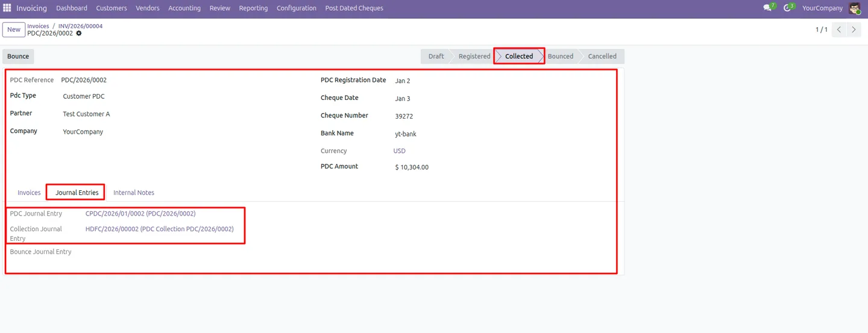Click the cheque date Jan 3
This screenshot has height=333, width=868.
(x=403, y=99)
